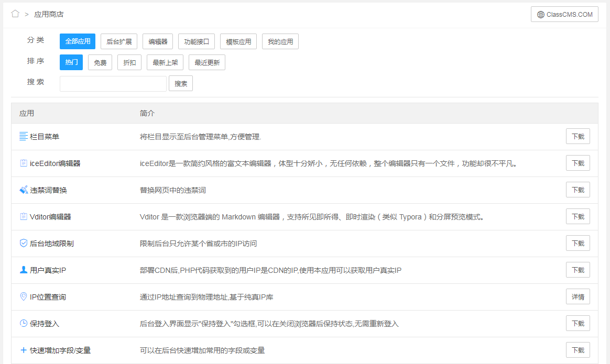Click the iceEditor description text
This screenshot has height=364, width=610.
(329, 163)
